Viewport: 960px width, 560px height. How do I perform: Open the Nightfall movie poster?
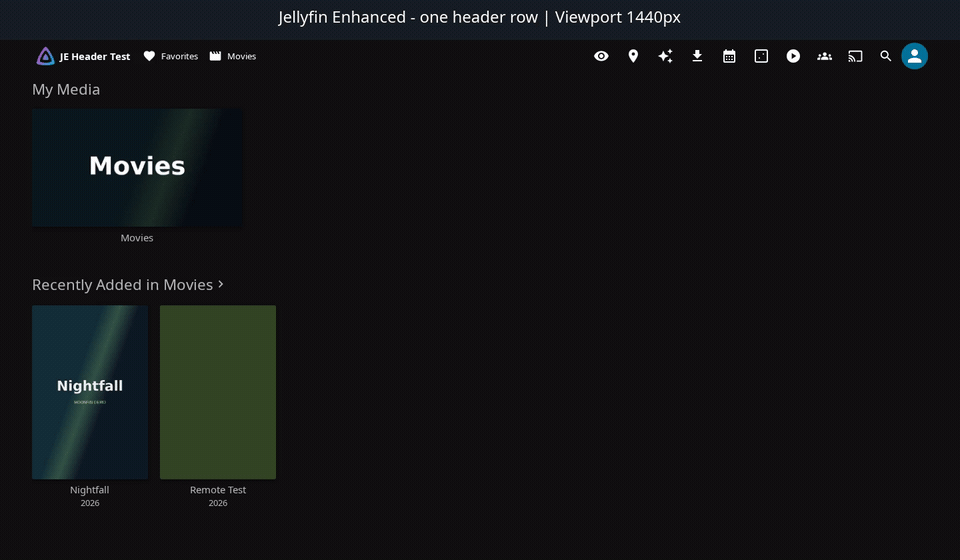(90, 392)
